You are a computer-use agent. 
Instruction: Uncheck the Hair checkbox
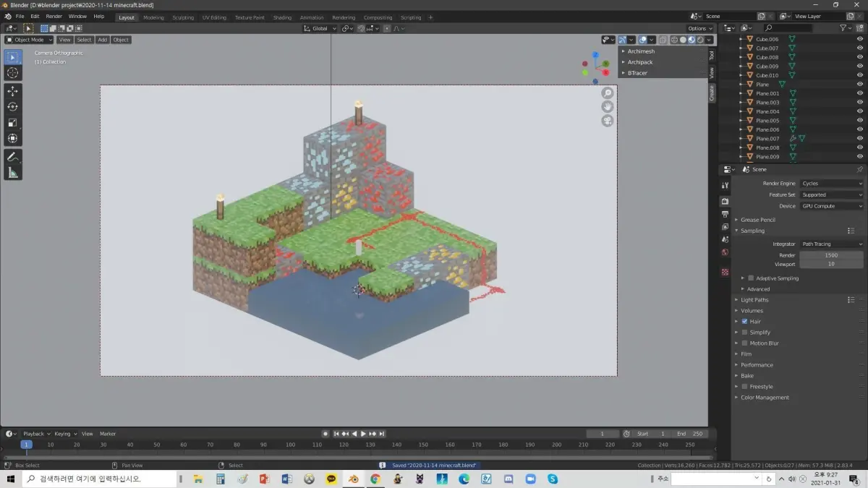point(745,321)
